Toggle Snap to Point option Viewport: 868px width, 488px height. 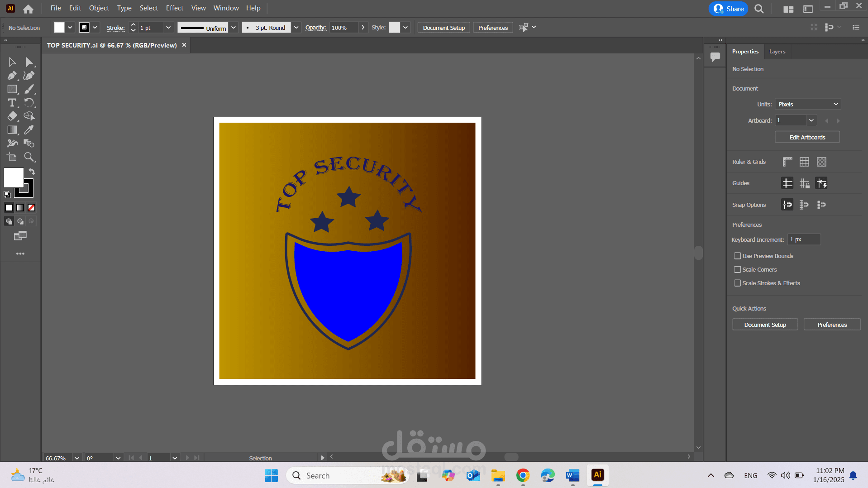pyautogui.click(x=787, y=205)
